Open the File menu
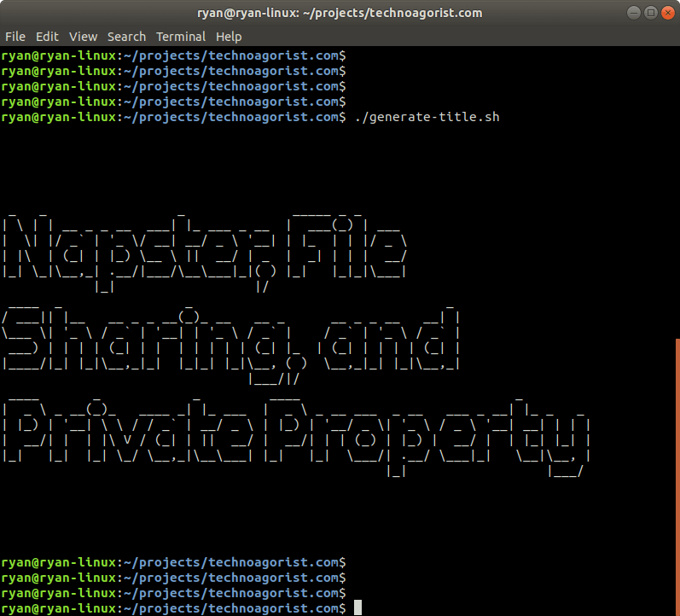This screenshot has width=680, height=616. pyautogui.click(x=15, y=37)
